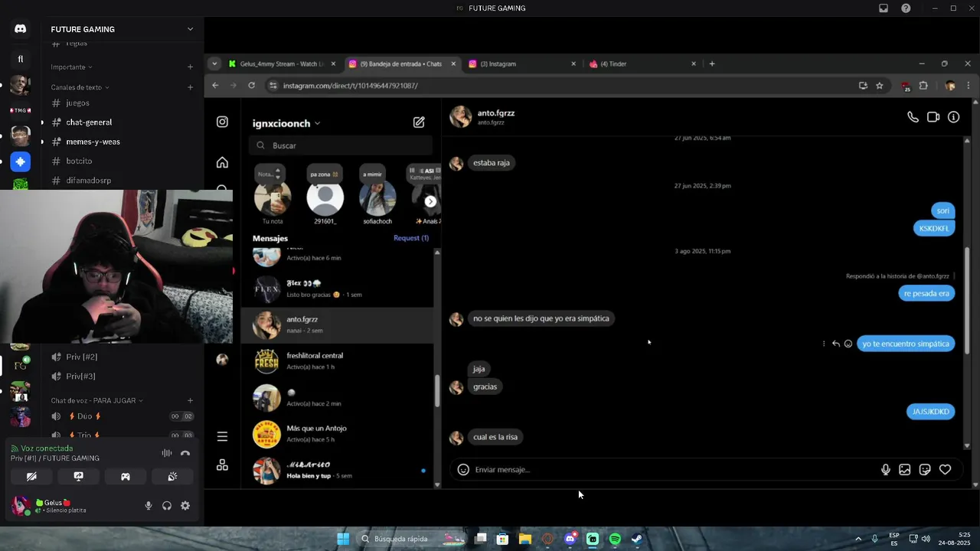The width and height of the screenshot is (980, 551).
Task: Open a new Chrome tab
Action: pos(712,64)
